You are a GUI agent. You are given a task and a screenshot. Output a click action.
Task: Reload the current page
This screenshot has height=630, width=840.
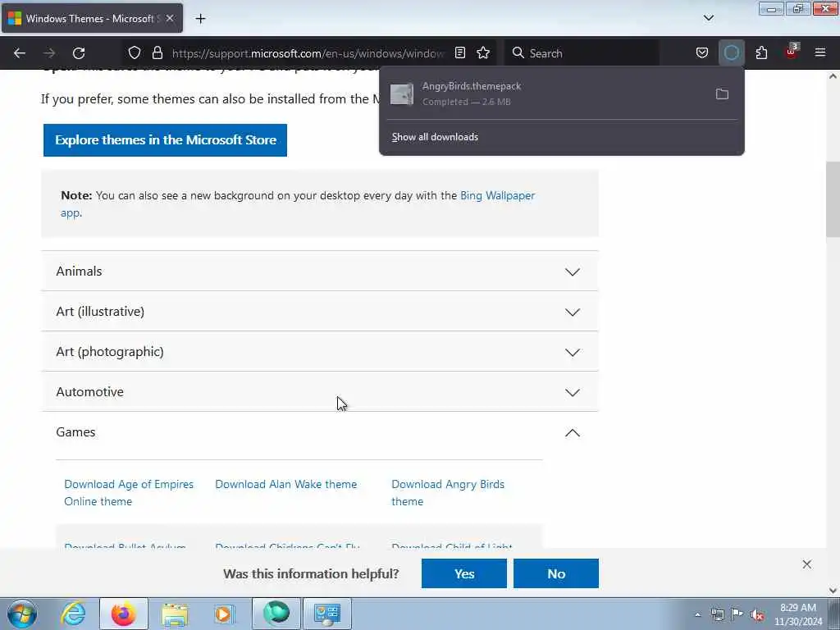click(x=79, y=53)
